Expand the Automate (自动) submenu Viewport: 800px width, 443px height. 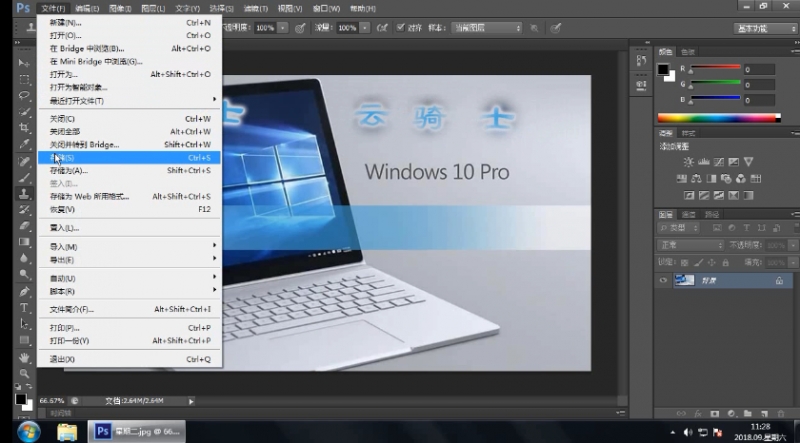tap(130, 278)
